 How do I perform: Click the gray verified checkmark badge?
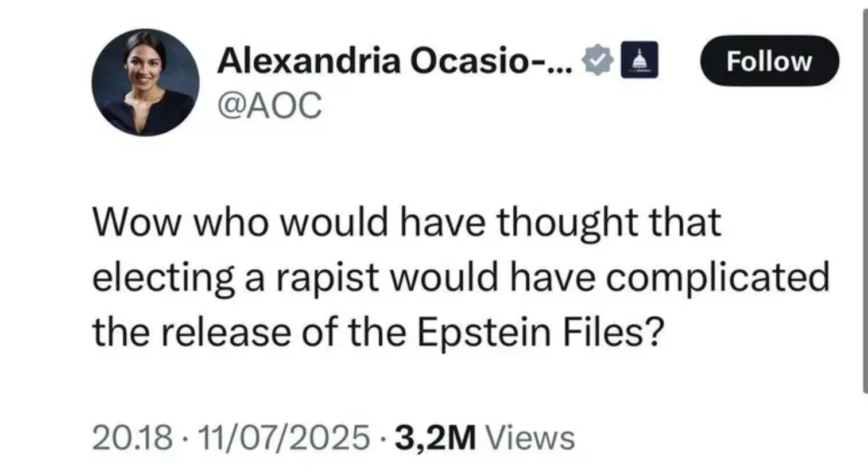(598, 60)
